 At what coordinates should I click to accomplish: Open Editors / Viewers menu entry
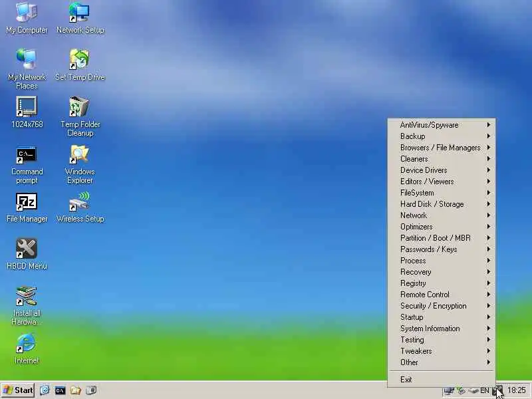442,181
